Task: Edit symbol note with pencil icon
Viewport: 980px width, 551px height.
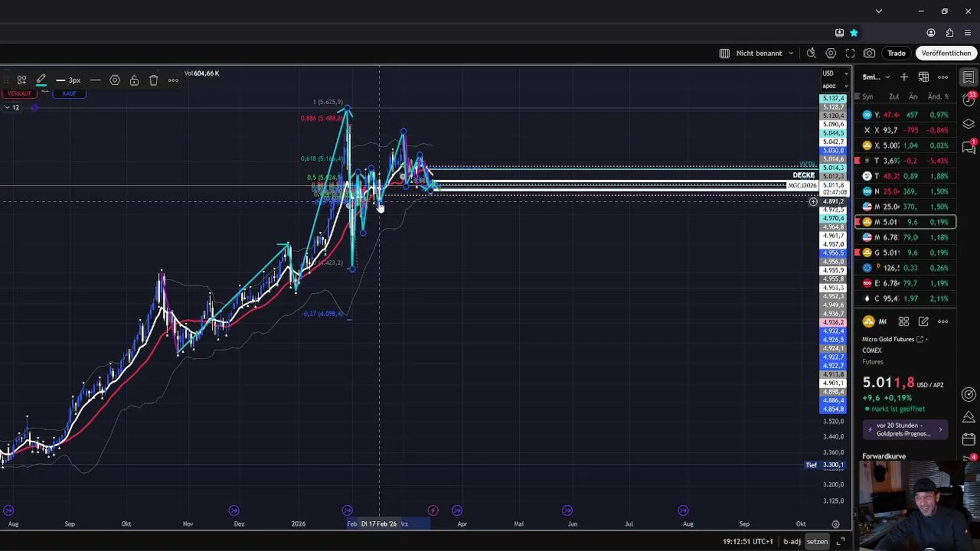Action: tap(923, 321)
